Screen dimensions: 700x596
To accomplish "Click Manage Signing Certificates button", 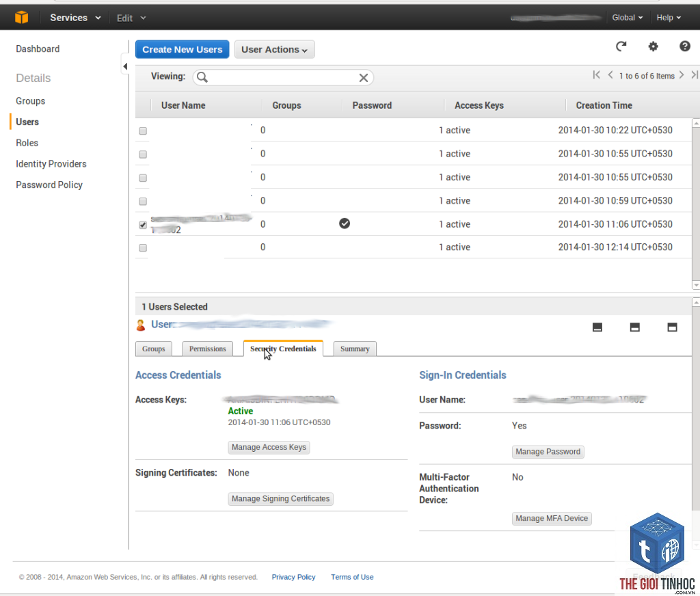I will [x=280, y=499].
